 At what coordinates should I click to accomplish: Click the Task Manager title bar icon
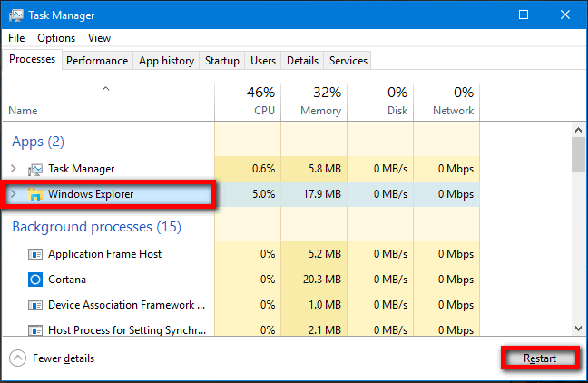16,15
